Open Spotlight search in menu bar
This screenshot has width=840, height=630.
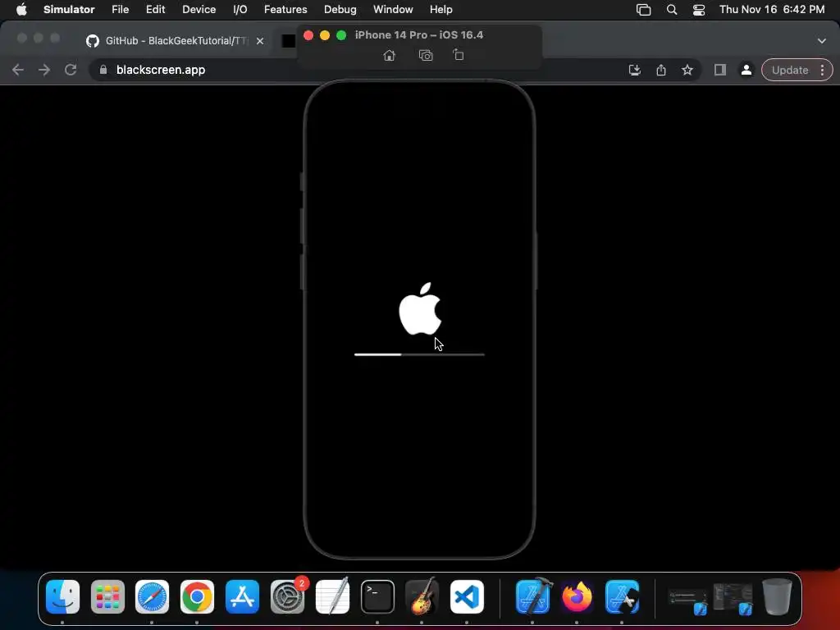(x=672, y=10)
